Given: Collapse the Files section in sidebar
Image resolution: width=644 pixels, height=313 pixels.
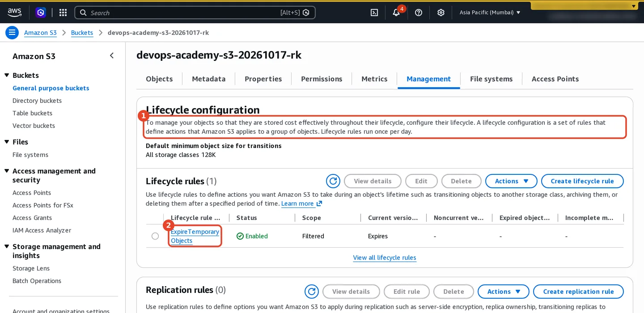Looking at the screenshot, I should pyautogui.click(x=7, y=142).
